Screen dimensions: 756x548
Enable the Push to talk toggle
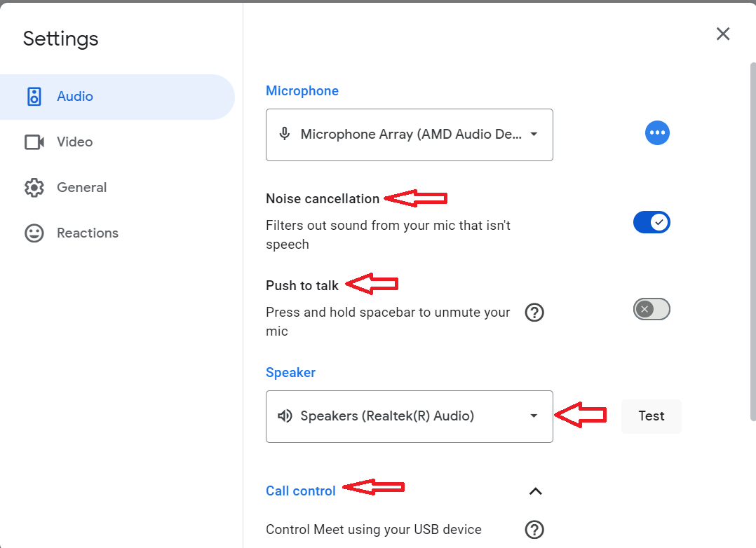pos(651,309)
